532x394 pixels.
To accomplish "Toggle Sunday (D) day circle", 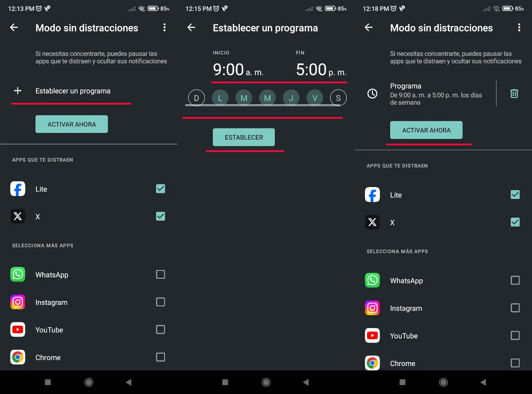I will tap(196, 98).
